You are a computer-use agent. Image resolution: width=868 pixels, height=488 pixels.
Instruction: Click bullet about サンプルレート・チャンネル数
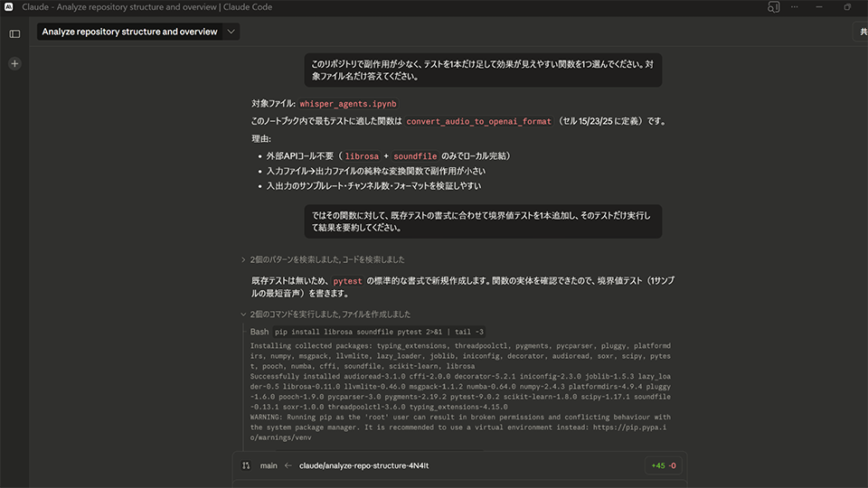373,186
